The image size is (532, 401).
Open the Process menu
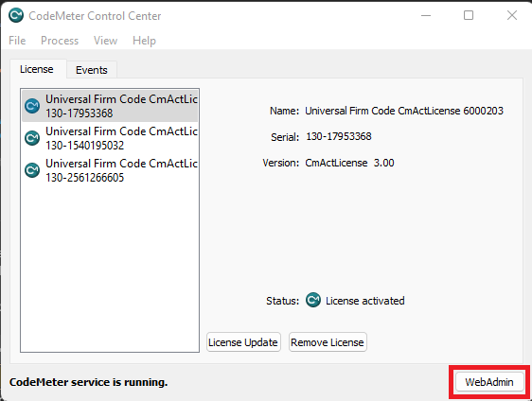coord(60,41)
